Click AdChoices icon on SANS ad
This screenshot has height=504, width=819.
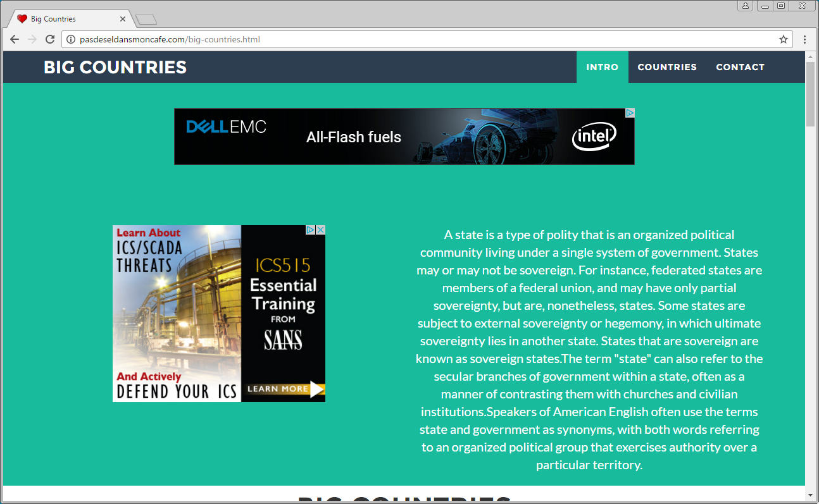(x=311, y=230)
